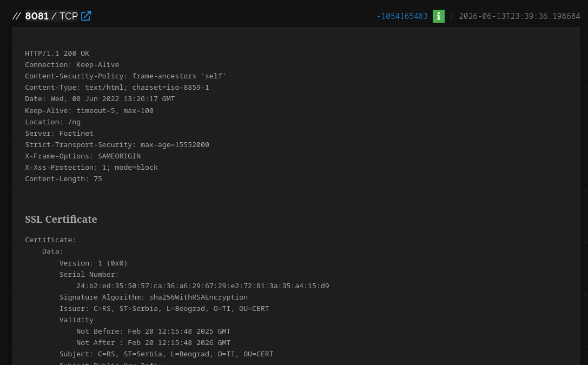Click the Location: /ng header line
Viewport: 588px width, 365px height.
tap(53, 122)
